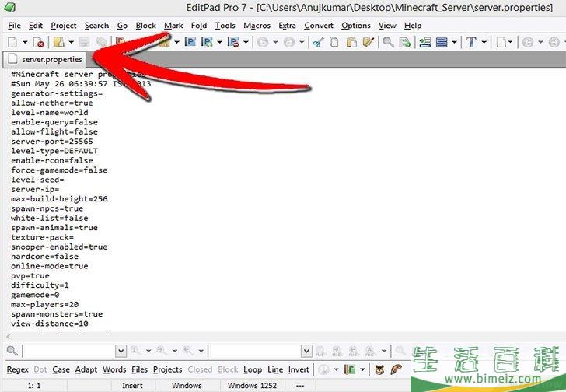Toggle the Files search option
The width and height of the screenshot is (566, 392).
tap(139, 369)
